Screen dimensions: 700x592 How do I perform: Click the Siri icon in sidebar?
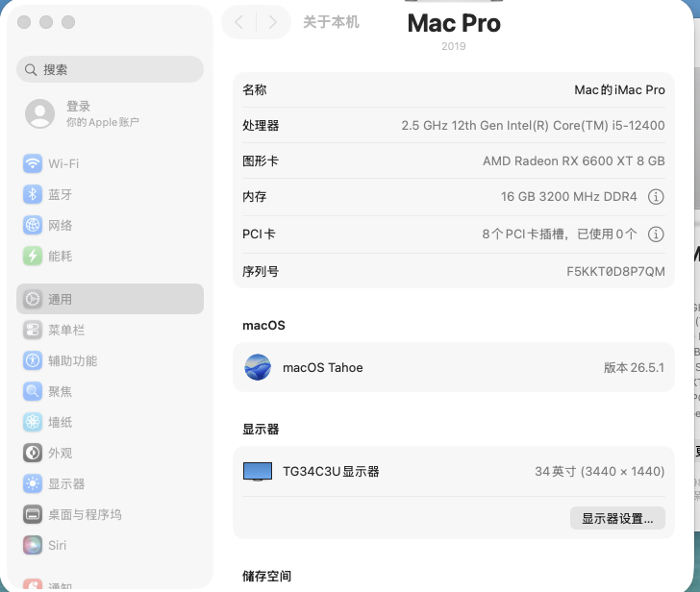pos(33,545)
